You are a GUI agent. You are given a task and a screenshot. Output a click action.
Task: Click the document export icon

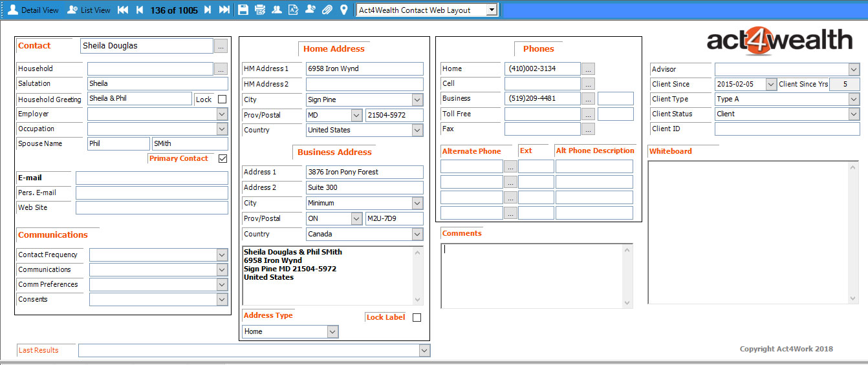tap(293, 10)
